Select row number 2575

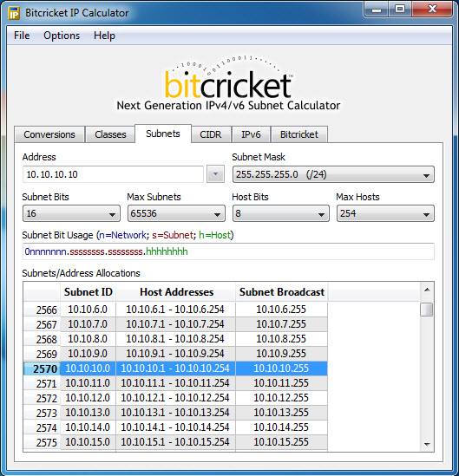click(43, 442)
